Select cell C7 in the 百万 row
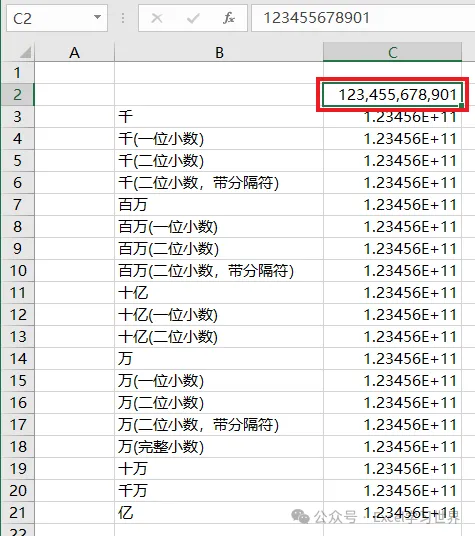 392,205
